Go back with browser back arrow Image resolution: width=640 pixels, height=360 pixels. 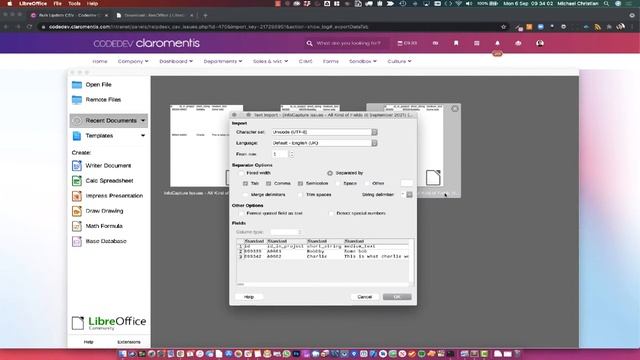[6, 27]
